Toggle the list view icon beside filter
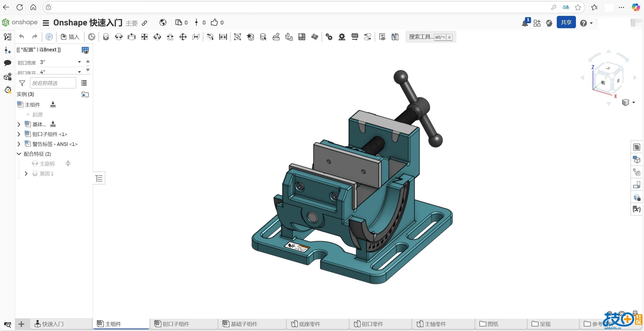Viewport: 644px width, 331px height. 84,83
